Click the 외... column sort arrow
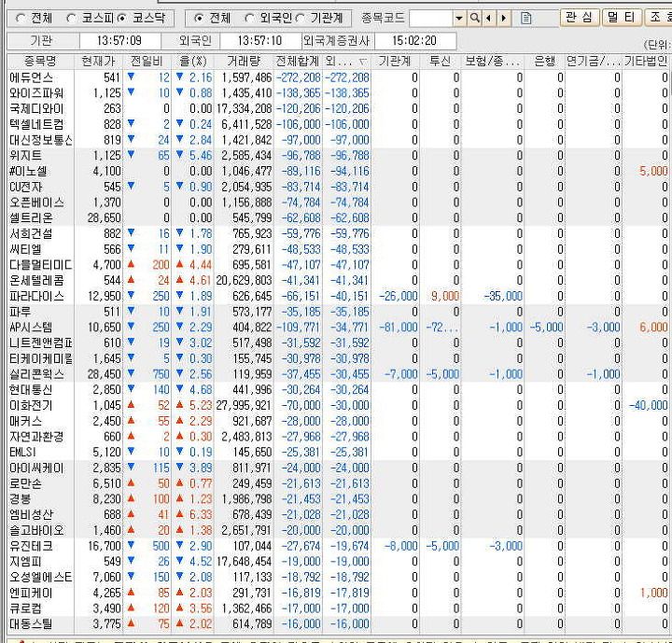 click(362, 63)
